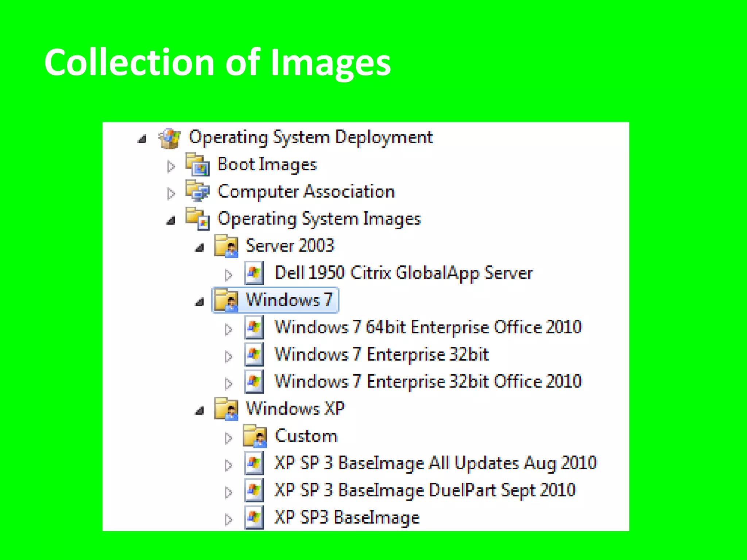Image resolution: width=747 pixels, height=560 pixels.
Task: Select XP SP 3 BaseImage All Updates Aug 2010 text
Action: [x=436, y=463]
